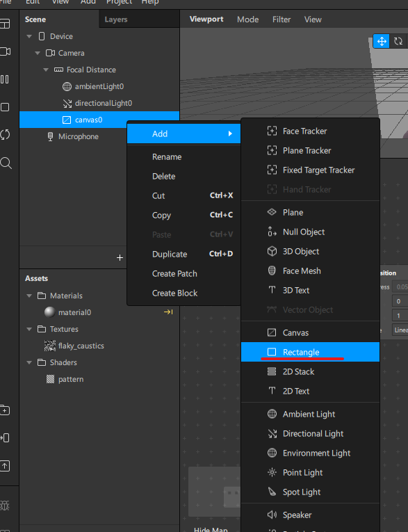This screenshot has width=408, height=532.
Task: Choose Delete in context menu
Action: [x=183, y=176]
